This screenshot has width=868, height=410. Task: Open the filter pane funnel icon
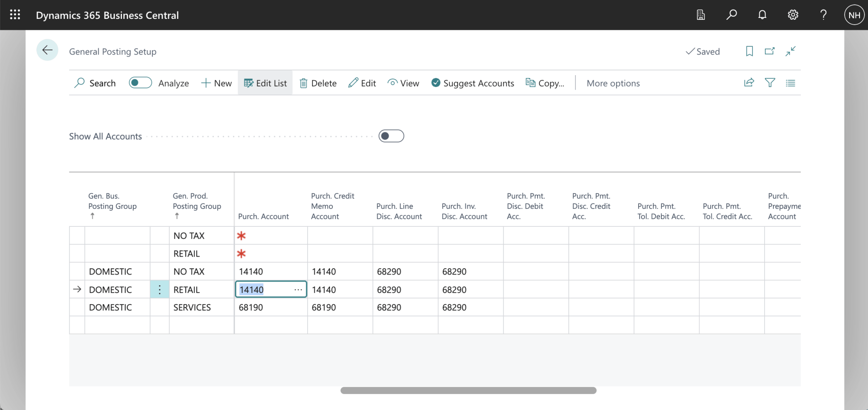pyautogui.click(x=770, y=83)
